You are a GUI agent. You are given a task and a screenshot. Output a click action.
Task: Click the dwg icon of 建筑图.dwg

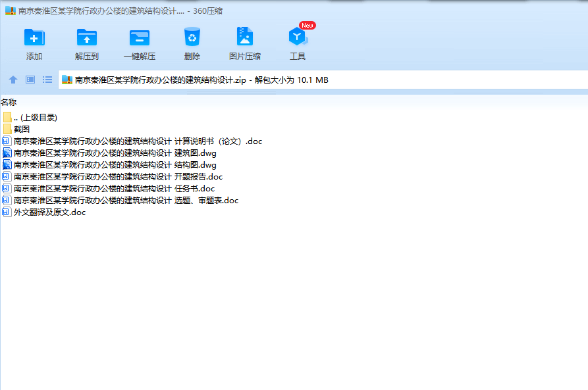7,153
